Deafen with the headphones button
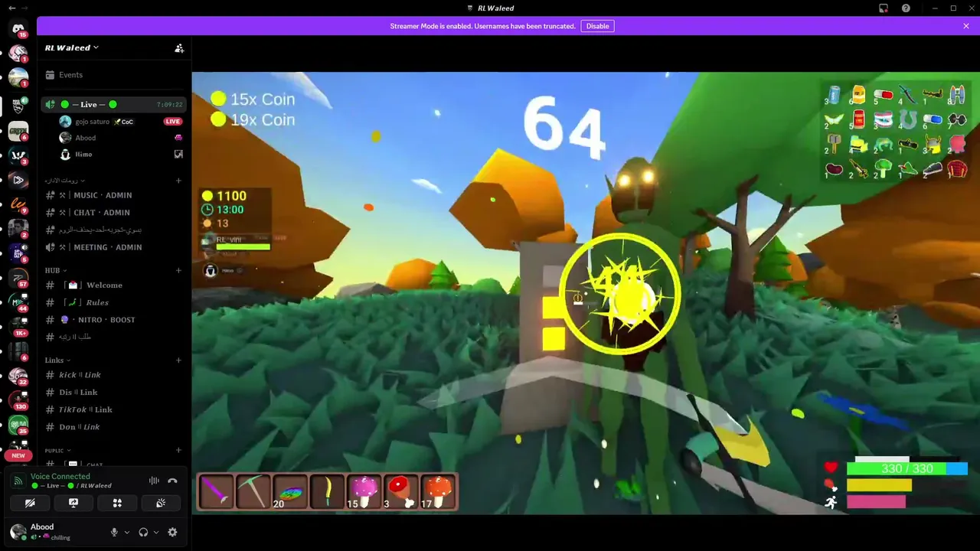The width and height of the screenshot is (980, 551). click(143, 532)
